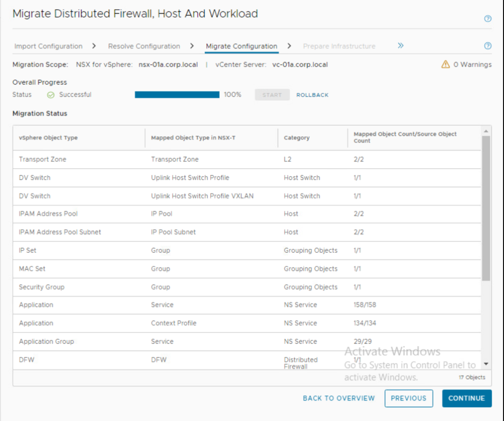Click the yellow warning triangle icon

(x=445, y=64)
